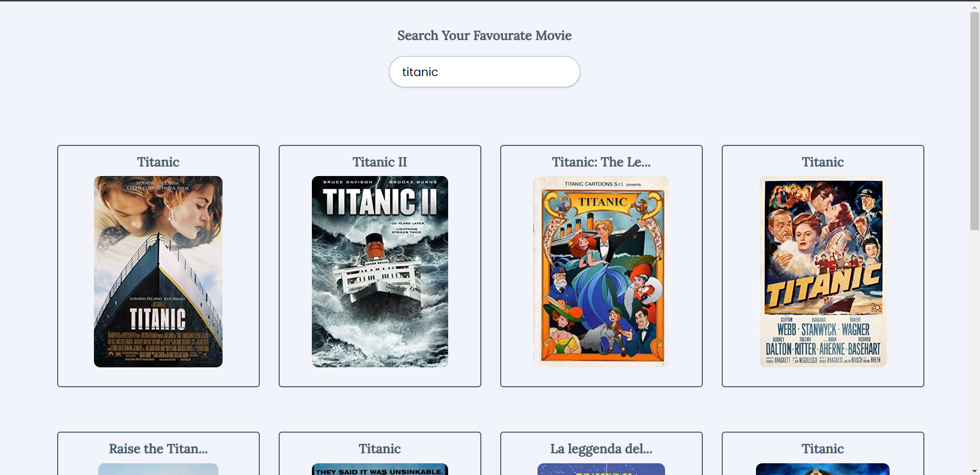Open the Titanic Cartoons animated poster
This screenshot has width=980, height=475.
pyautogui.click(x=601, y=271)
